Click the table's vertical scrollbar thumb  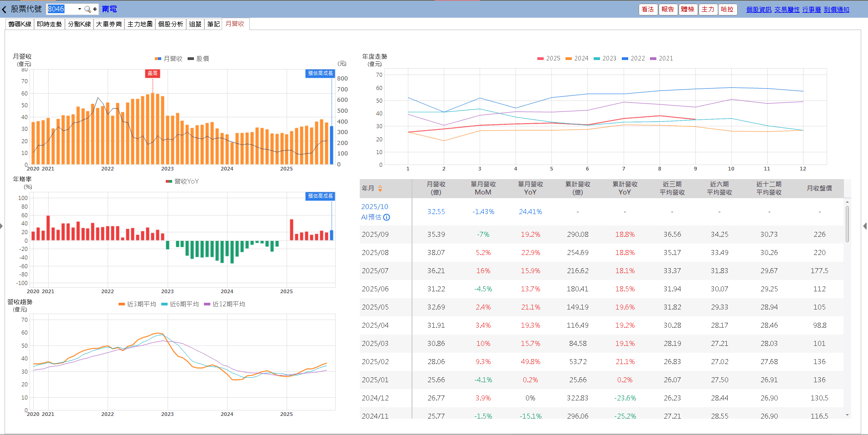point(847,224)
